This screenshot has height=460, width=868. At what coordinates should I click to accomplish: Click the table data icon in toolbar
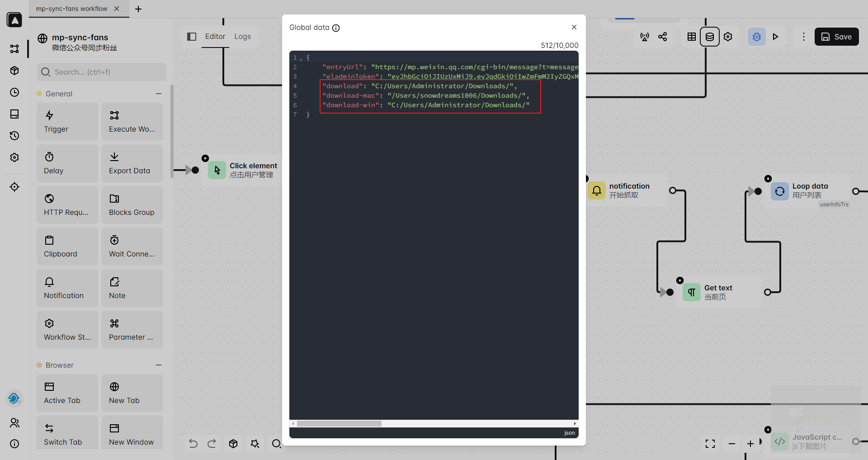[x=691, y=37]
